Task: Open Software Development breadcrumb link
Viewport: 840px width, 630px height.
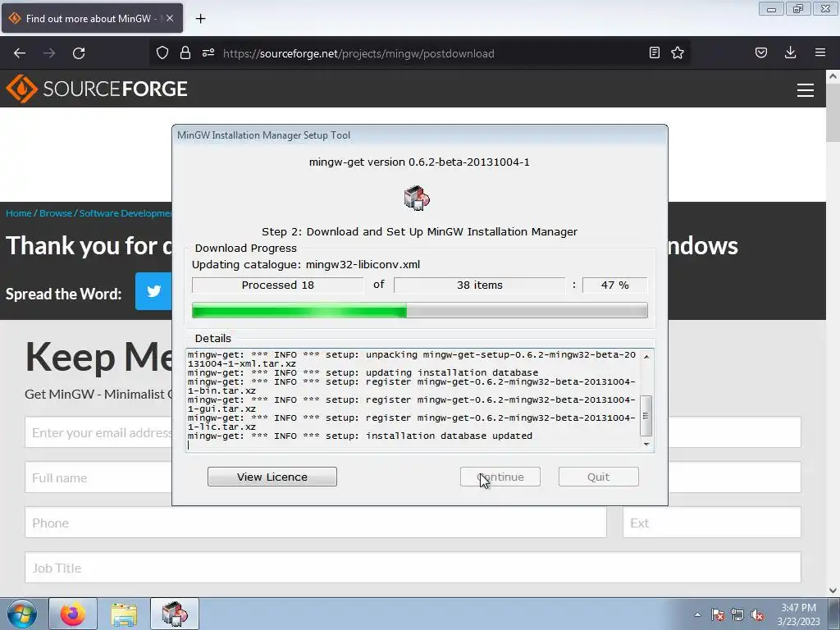Action: point(126,213)
